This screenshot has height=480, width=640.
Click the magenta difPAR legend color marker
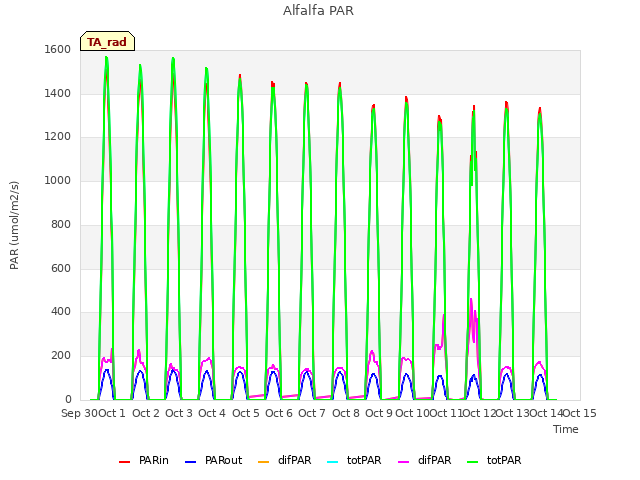pyautogui.click(x=403, y=462)
